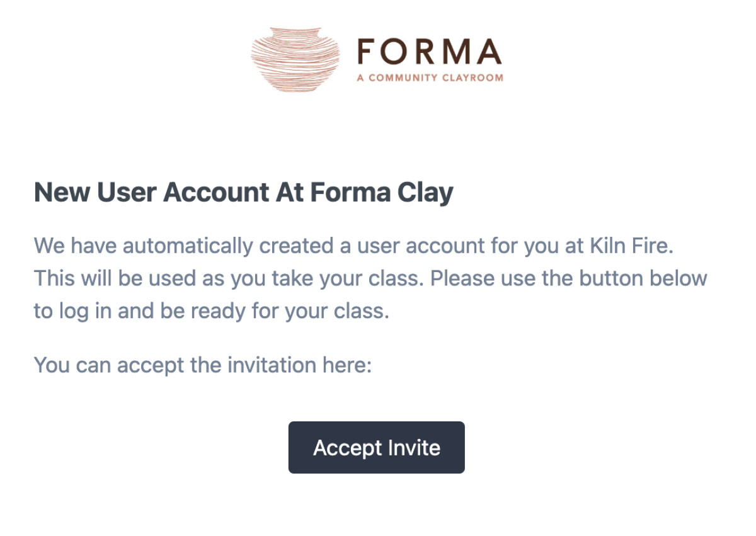The height and width of the screenshot is (536, 756).
Task: Click 'You can accept the invitation here:' text
Action: point(202,365)
